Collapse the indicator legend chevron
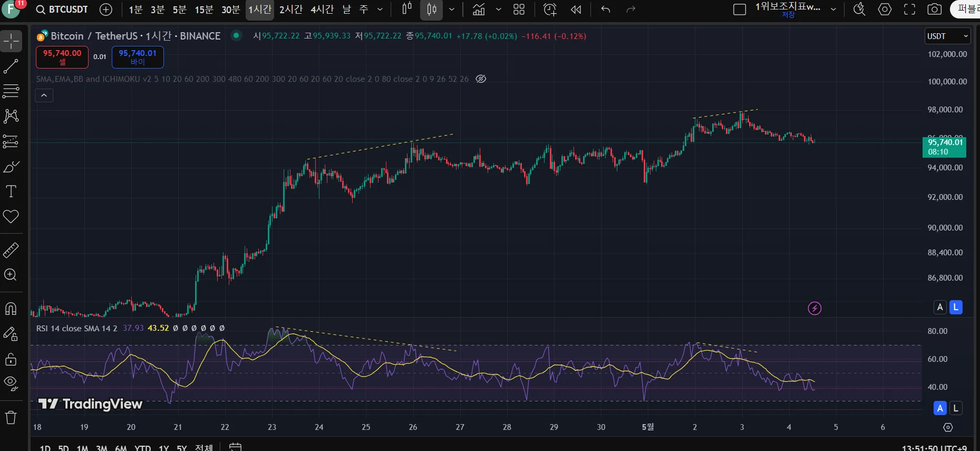The image size is (980, 451). pos(44,95)
